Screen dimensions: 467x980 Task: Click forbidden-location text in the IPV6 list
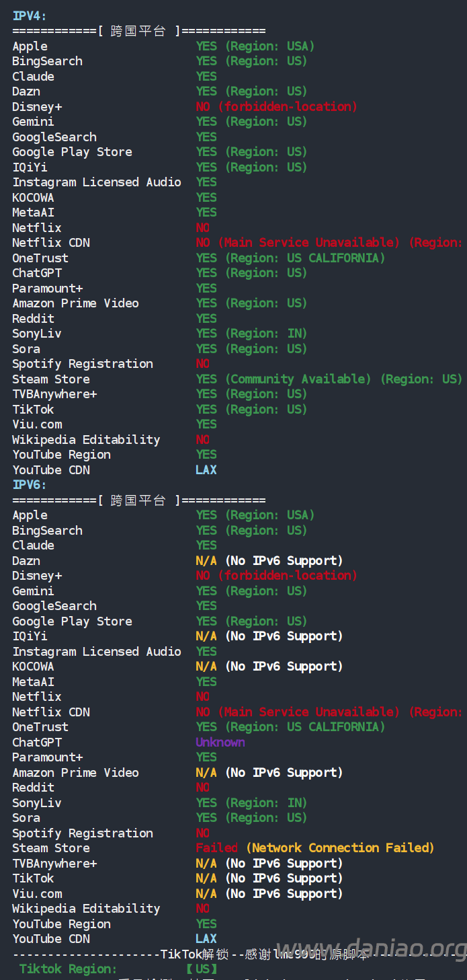(x=287, y=576)
